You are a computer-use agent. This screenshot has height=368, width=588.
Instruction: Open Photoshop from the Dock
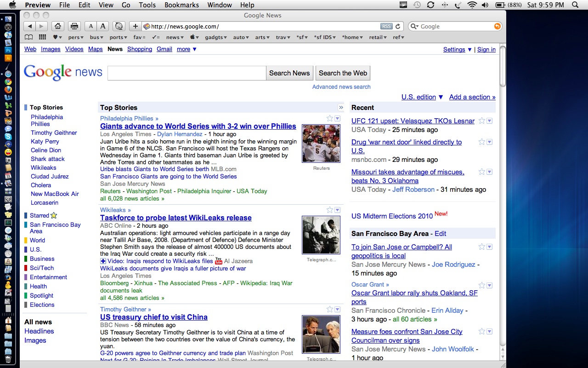pos(8,50)
